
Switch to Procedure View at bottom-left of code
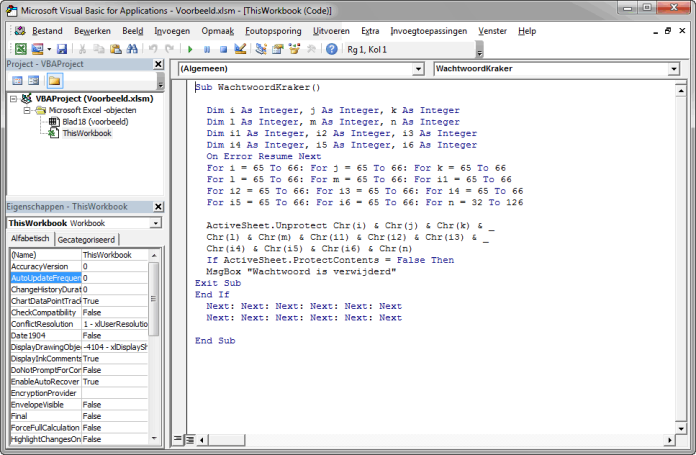pyautogui.click(x=178, y=439)
